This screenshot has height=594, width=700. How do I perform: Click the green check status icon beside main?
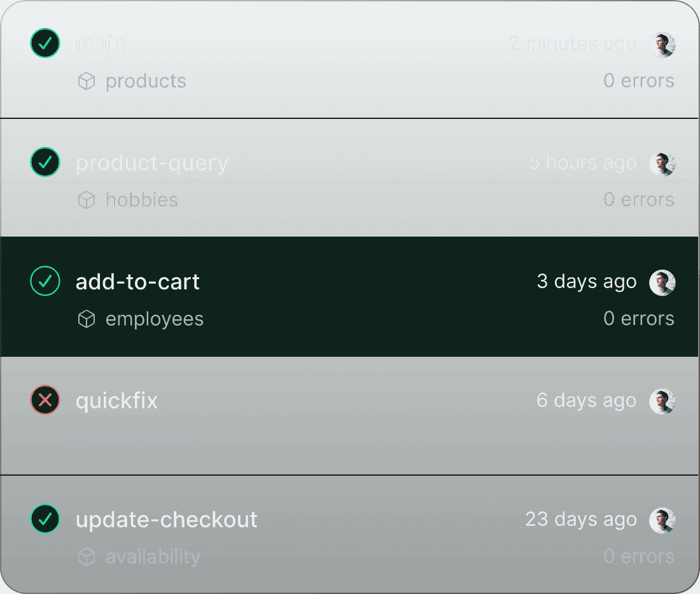click(45, 43)
